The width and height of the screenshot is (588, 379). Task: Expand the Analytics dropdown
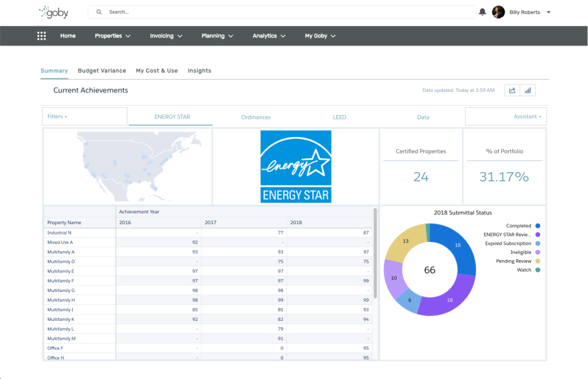268,36
